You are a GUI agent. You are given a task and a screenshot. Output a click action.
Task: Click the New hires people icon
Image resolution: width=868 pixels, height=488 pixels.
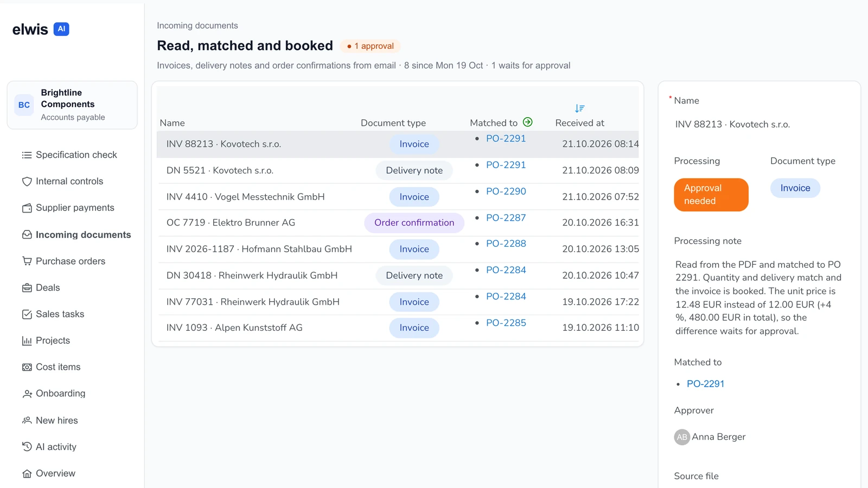(x=27, y=420)
